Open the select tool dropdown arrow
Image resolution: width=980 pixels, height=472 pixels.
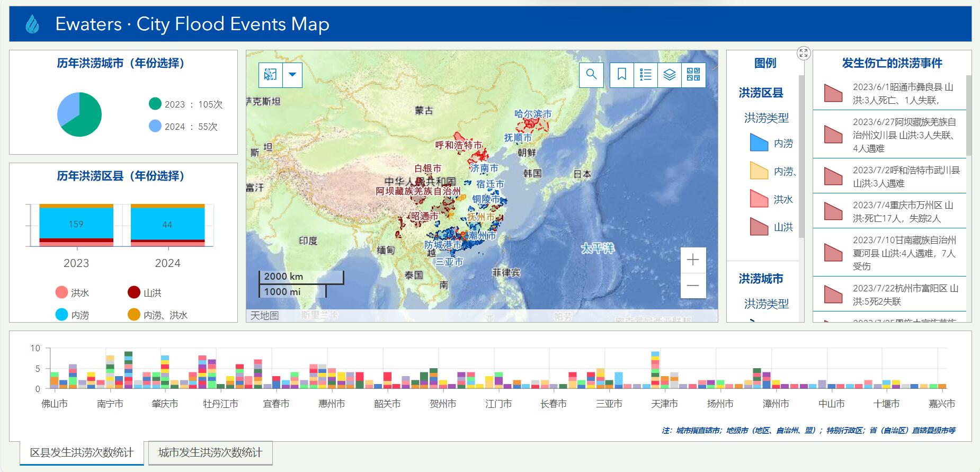tap(292, 75)
